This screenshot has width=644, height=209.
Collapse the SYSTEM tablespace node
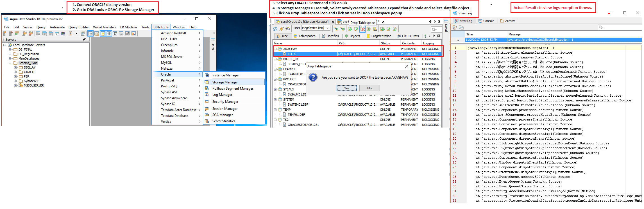coord(275,99)
